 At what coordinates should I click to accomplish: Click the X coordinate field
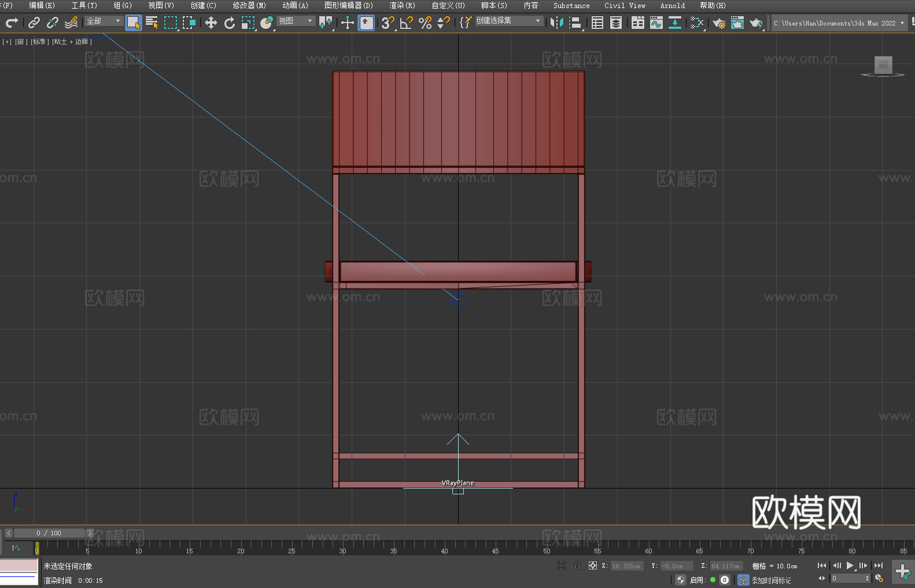627,566
